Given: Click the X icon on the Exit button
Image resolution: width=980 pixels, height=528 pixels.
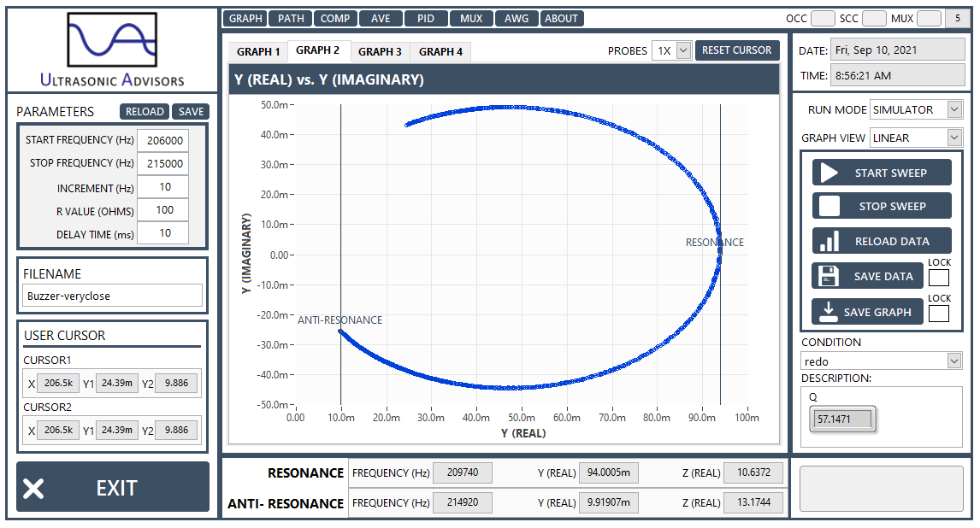Looking at the screenshot, I should pos(33,488).
